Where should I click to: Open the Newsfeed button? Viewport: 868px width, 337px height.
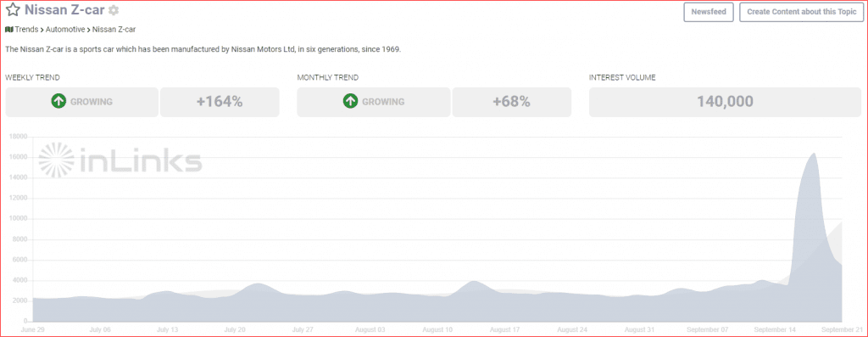point(709,12)
